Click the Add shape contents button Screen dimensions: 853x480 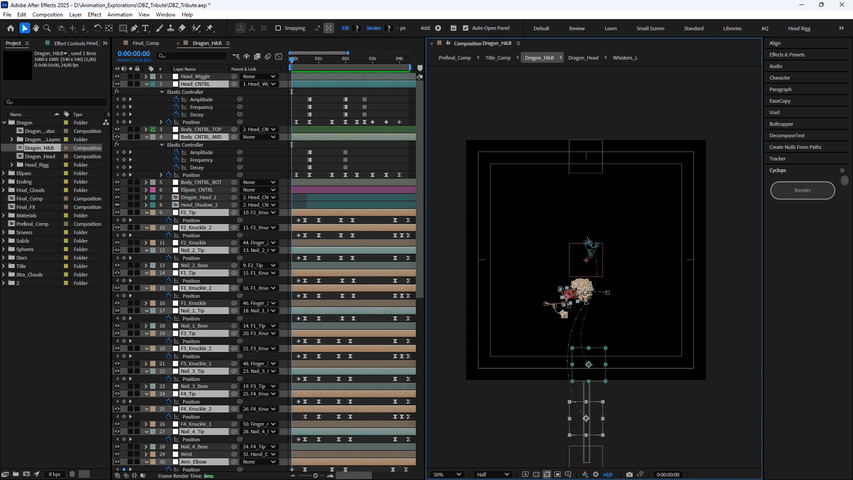(438, 28)
